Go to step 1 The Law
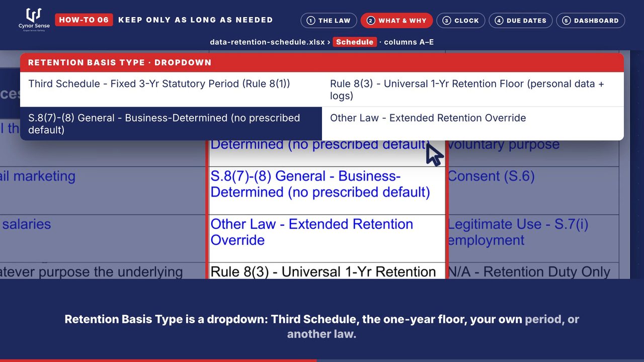The image size is (644, 362). tap(329, 21)
